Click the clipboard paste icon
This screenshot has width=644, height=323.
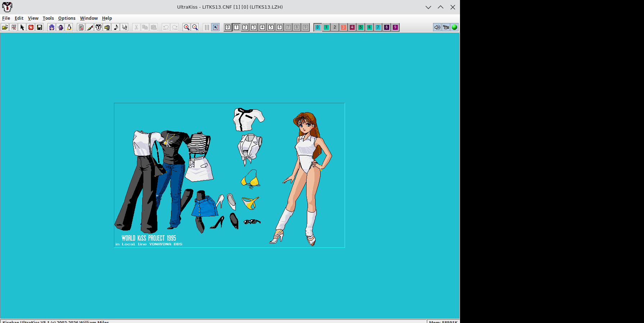pyautogui.click(x=154, y=27)
